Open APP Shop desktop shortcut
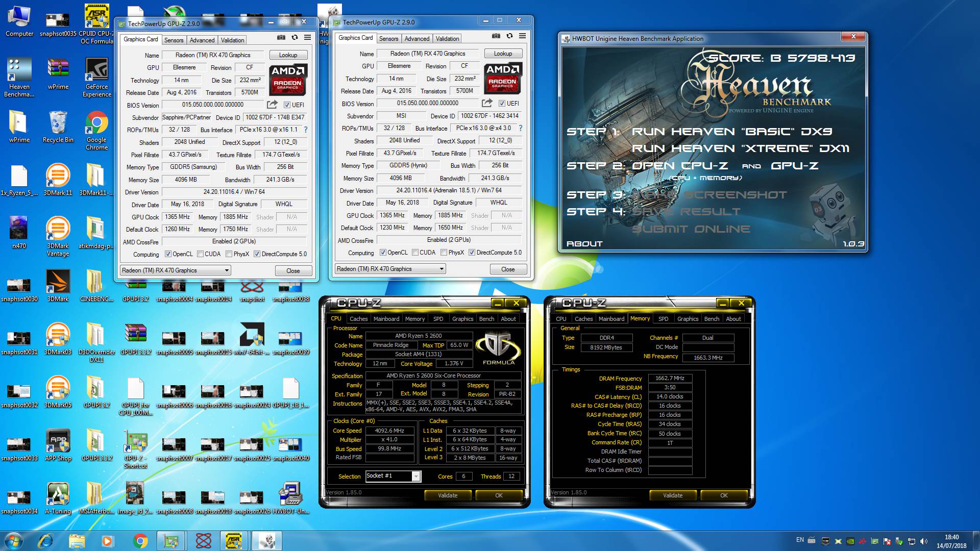Screen dimensions: 980x551 [x=58, y=445]
